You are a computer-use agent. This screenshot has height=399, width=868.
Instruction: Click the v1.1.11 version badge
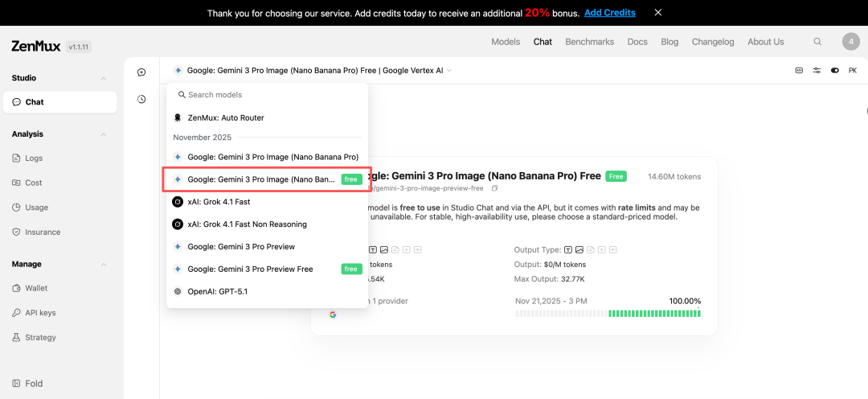79,47
